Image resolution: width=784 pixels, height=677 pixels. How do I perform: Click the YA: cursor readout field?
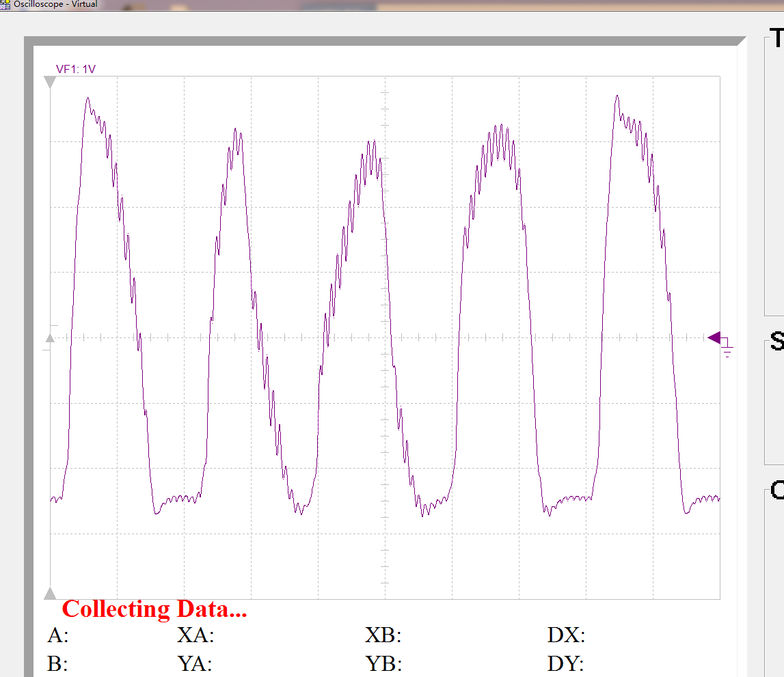coord(195,664)
